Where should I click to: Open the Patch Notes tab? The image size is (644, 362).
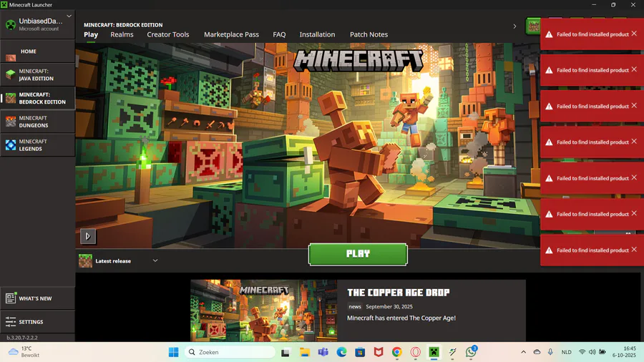(x=369, y=34)
